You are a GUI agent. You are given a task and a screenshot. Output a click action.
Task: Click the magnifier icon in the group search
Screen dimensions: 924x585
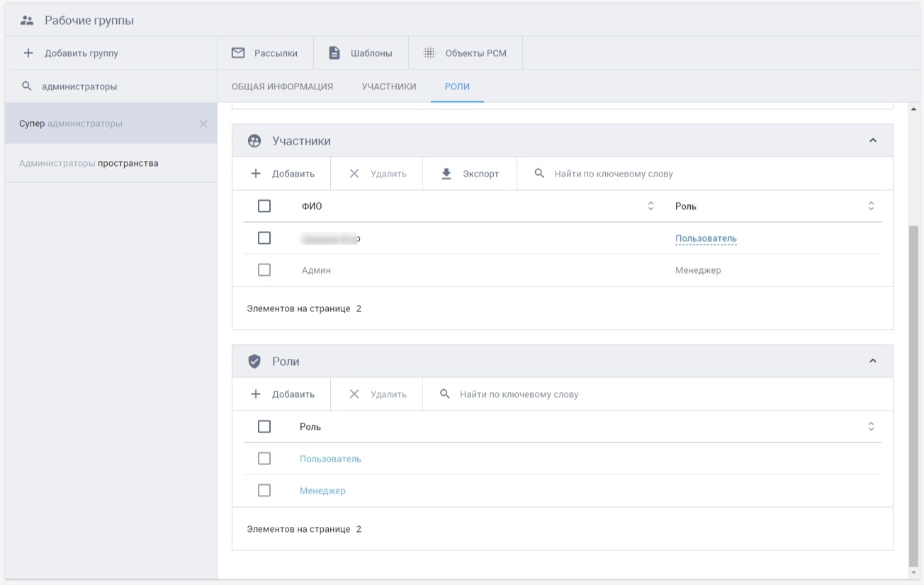(27, 87)
